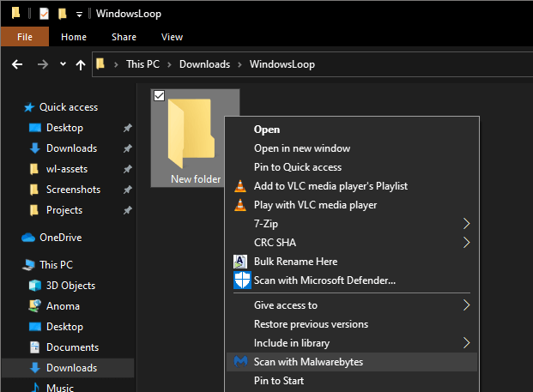
Task: Click the Malwarebytes icon in context menu
Action: tap(240, 362)
